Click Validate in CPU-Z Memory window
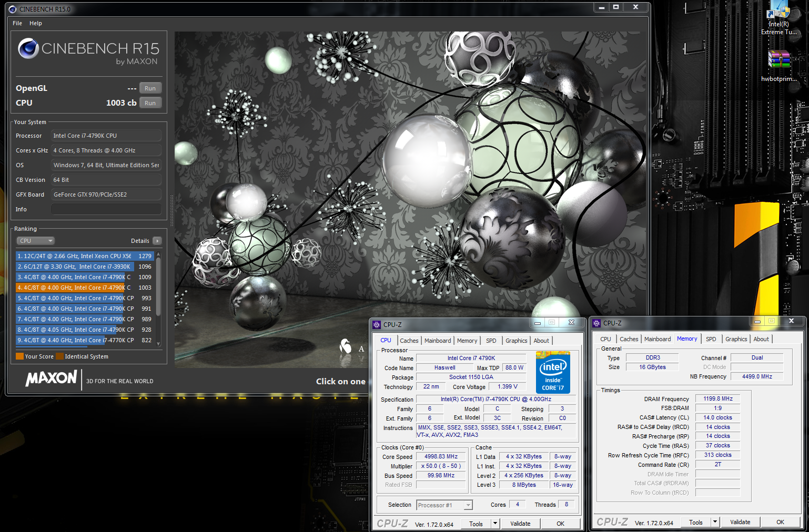The height and width of the screenshot is (532, 809). pos(740,522)
